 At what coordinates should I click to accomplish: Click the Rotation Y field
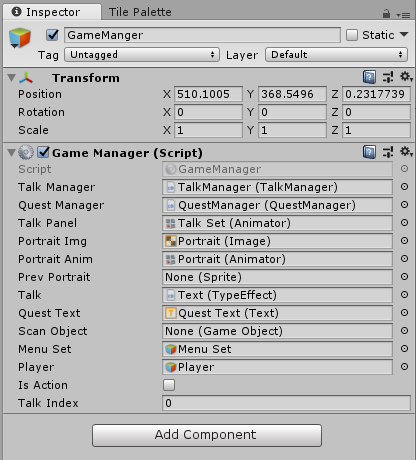[x=292, y=112]
